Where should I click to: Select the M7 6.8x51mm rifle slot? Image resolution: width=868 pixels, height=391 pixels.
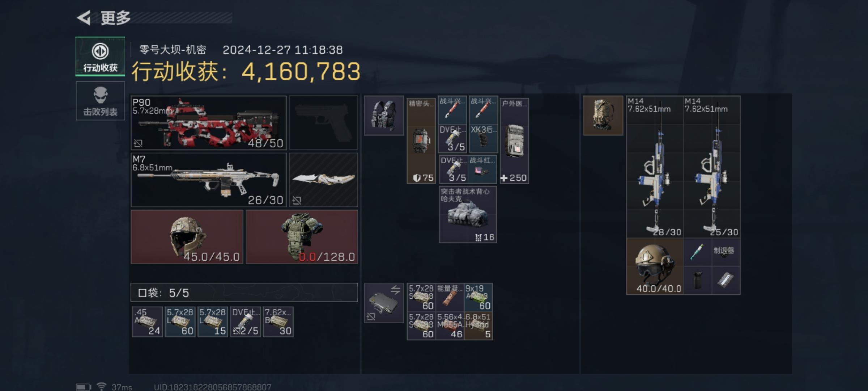coord(209,180)
